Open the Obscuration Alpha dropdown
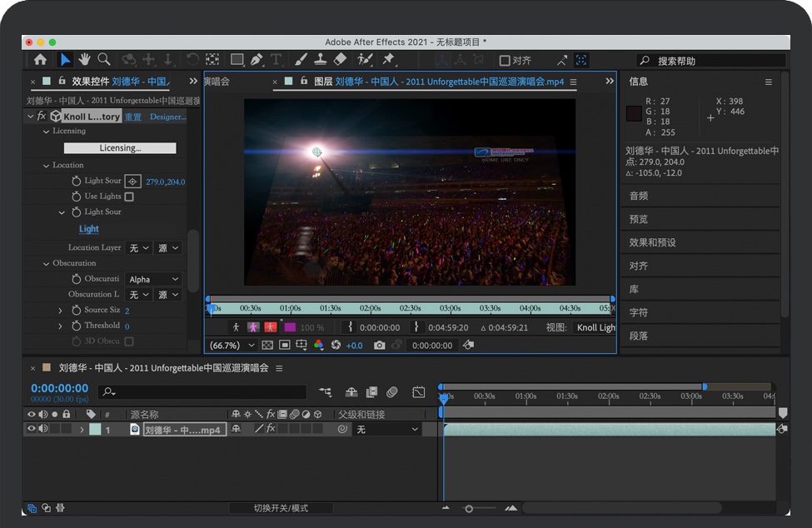 click(x=154, y=279)
